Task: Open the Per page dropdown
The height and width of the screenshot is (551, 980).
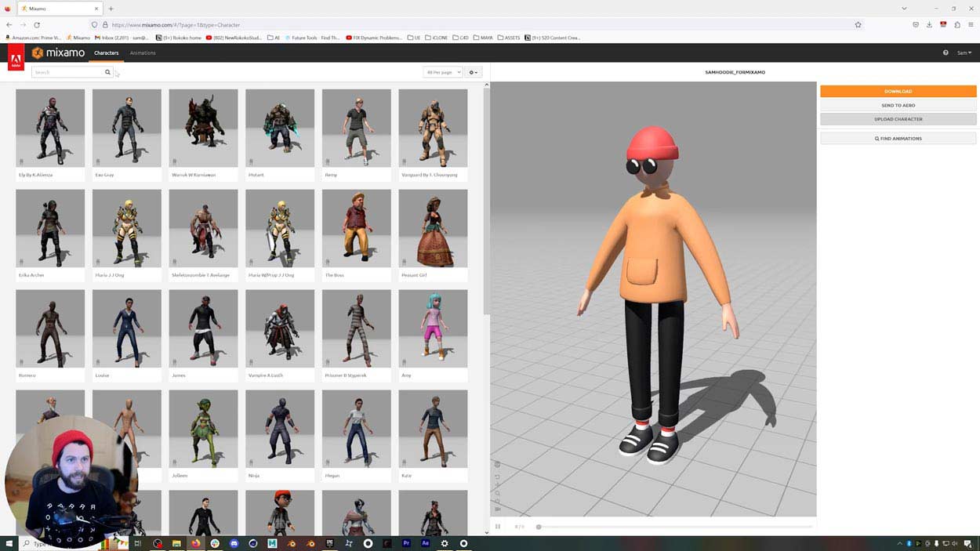Action: coord(442,72)
